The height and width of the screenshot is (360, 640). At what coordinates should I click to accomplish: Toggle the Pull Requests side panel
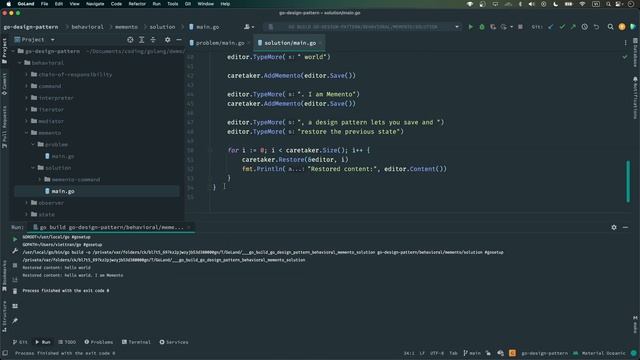coord(4,127)
